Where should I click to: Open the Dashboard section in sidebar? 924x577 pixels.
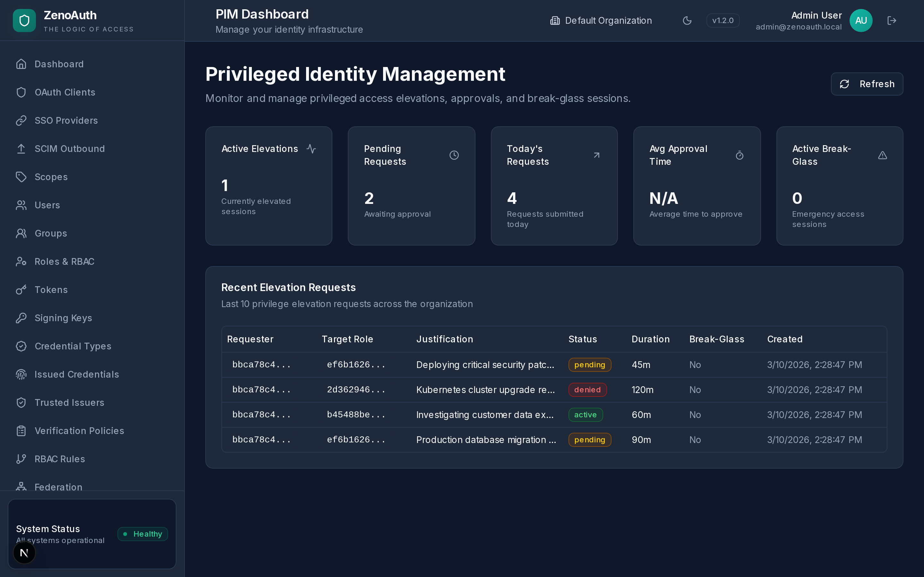point(59,64)
